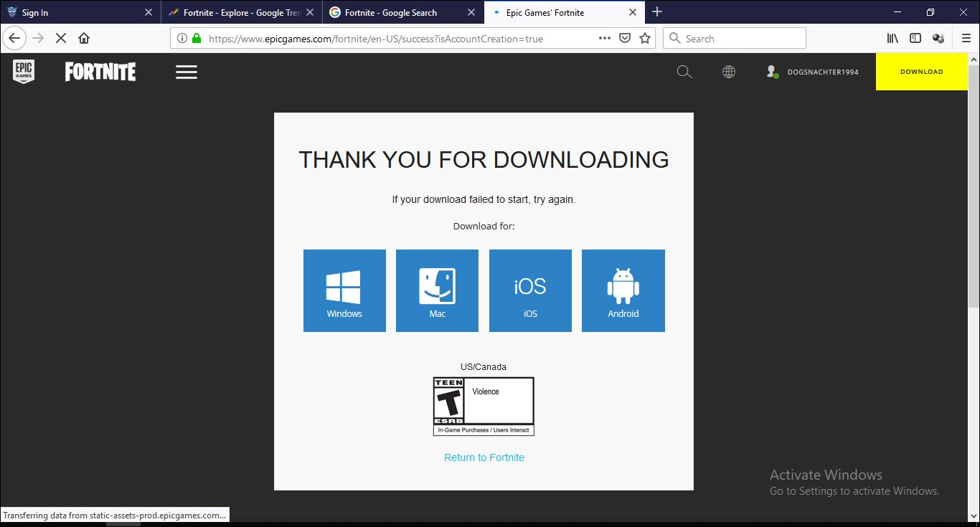
Task: Go back to the previous page
Action: coord(14,39)
